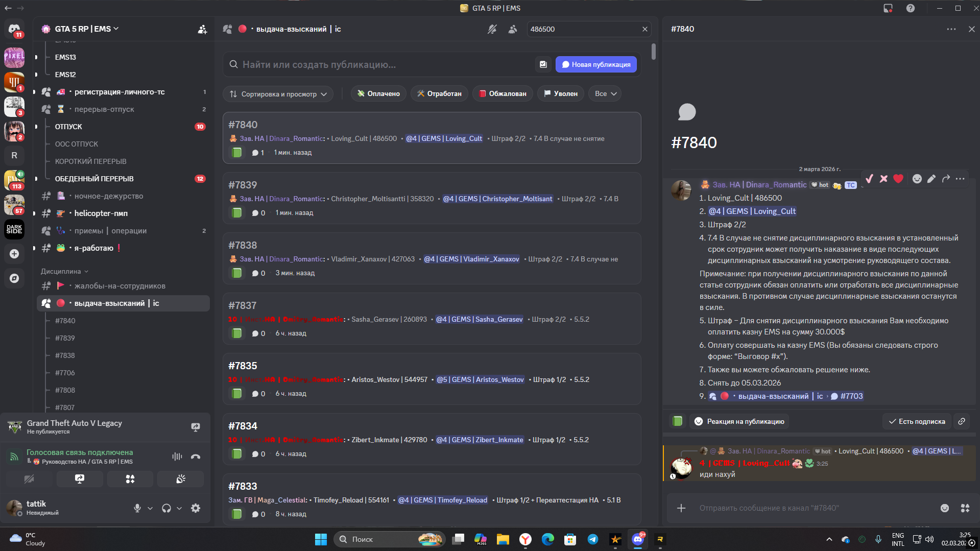The width and height of the screenshot is (980, 551).
Task: Copy the post link icon
Action: 962,421
